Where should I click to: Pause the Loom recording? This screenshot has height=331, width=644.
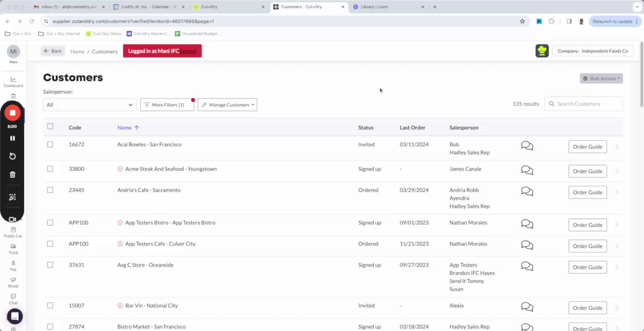coord(12,138)
